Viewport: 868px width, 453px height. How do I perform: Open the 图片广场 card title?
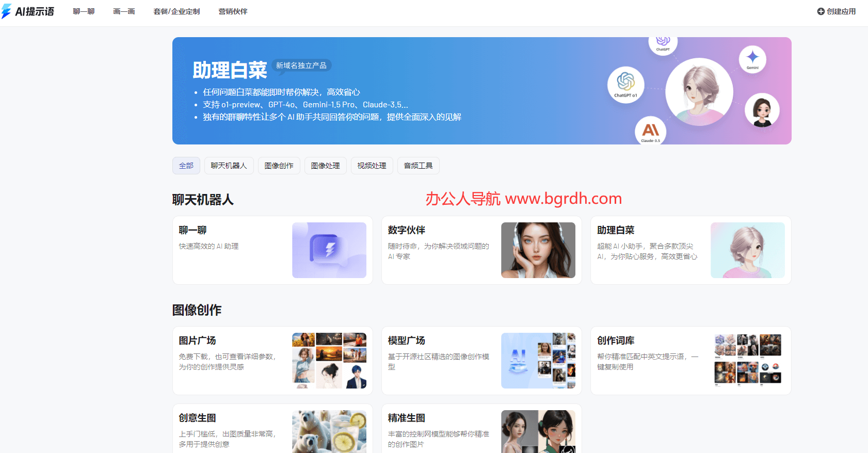point(197,341)
